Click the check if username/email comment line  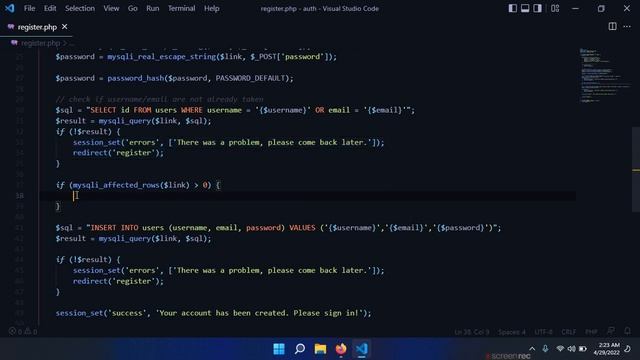click(159, 99)
